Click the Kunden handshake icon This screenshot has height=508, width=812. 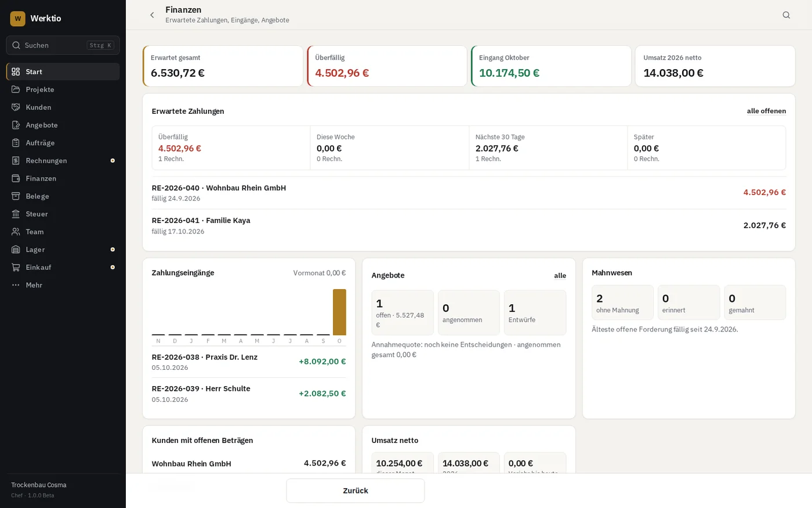click(16, 107)
